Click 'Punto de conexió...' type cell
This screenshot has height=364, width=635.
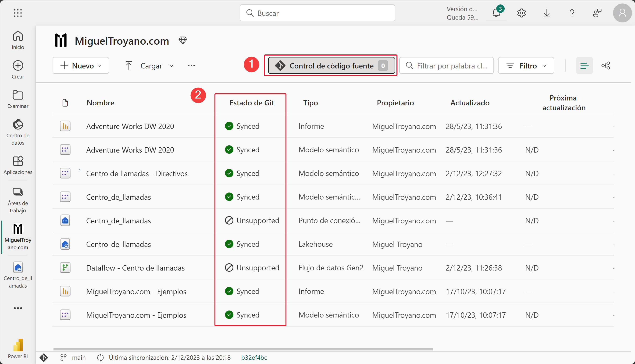[x=329, y=221]
